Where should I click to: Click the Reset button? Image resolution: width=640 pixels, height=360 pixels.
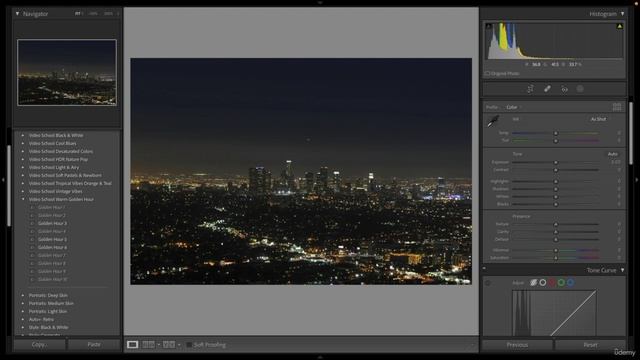[590, 345]
